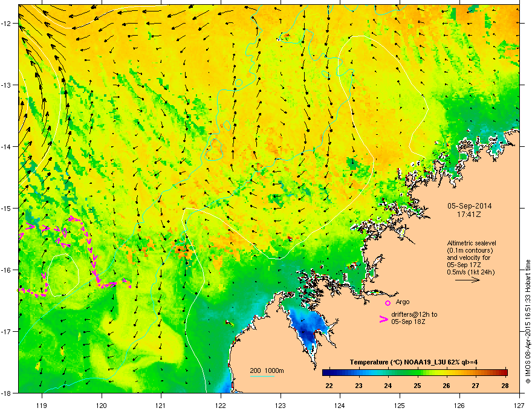Click the '17:41Z' time label
Image resolution: width=532 pixels, height=411 pixels.
pos(469,215)
